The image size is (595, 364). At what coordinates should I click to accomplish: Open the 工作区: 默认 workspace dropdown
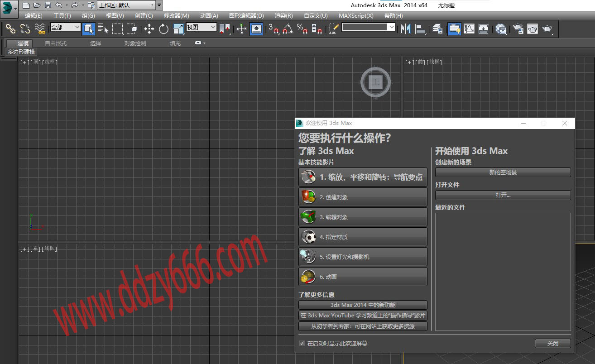pyautogui.click(x=126, y=5)
